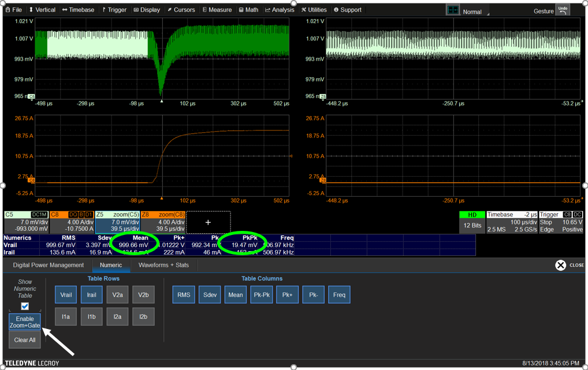Click the HD 12 Bits indicator

pos(472,222)
